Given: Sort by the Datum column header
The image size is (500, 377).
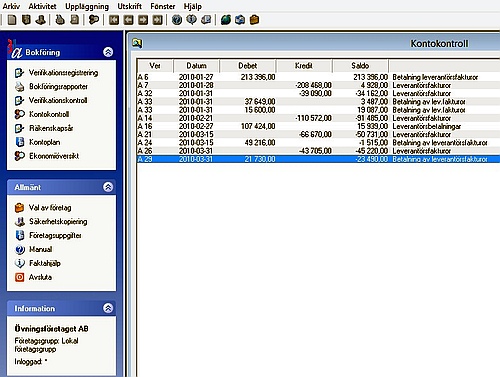Looking at the screenshot, I should [x=196, y=66].
